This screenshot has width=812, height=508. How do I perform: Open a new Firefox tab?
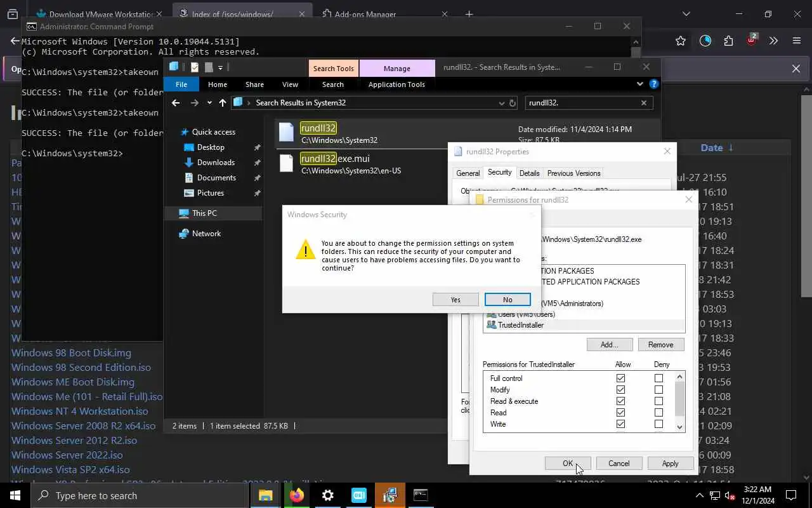(469, 14)
